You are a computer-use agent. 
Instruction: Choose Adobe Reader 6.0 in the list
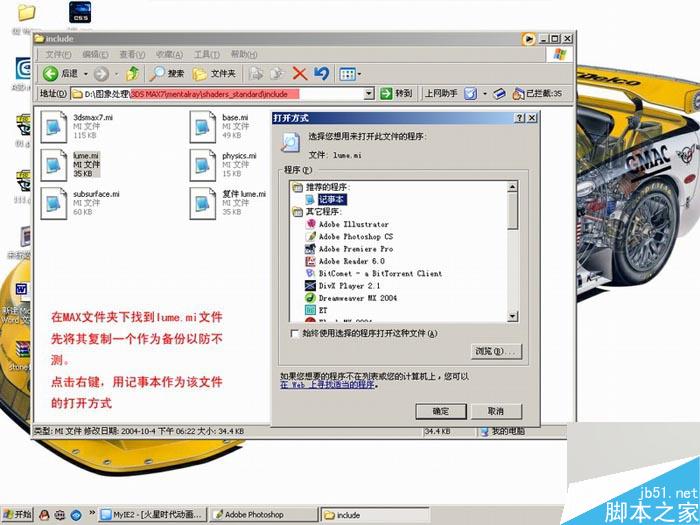point(351,261)
